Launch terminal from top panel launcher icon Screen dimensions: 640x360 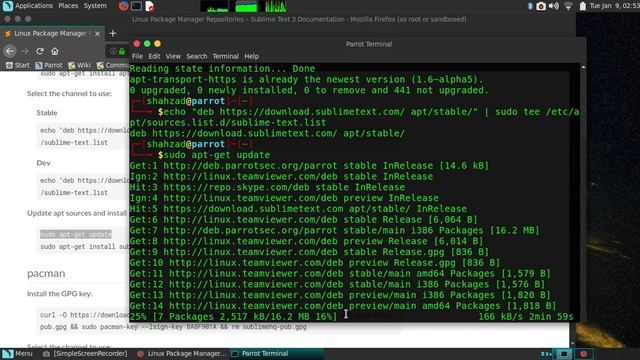[x=136, y=6]
